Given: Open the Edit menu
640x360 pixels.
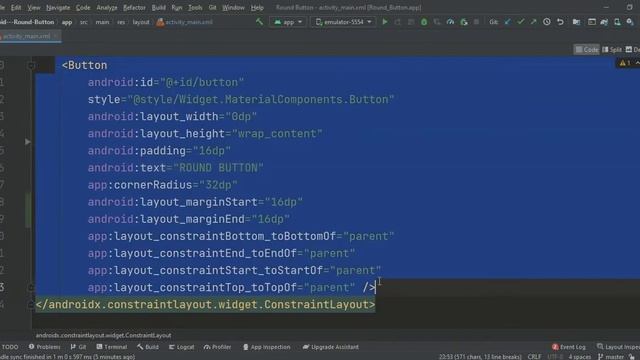Looking at the screenshot, I should 16,7.
